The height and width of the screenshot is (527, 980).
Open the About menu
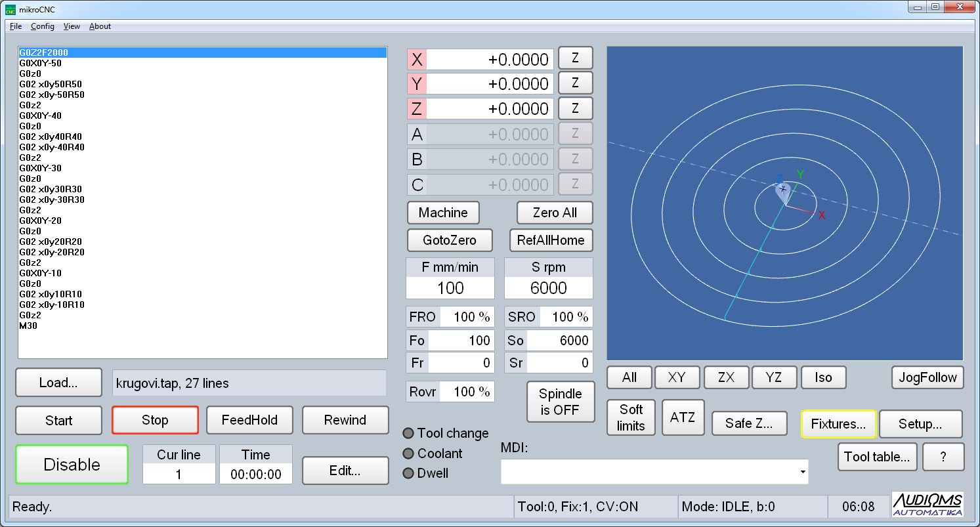100,26
